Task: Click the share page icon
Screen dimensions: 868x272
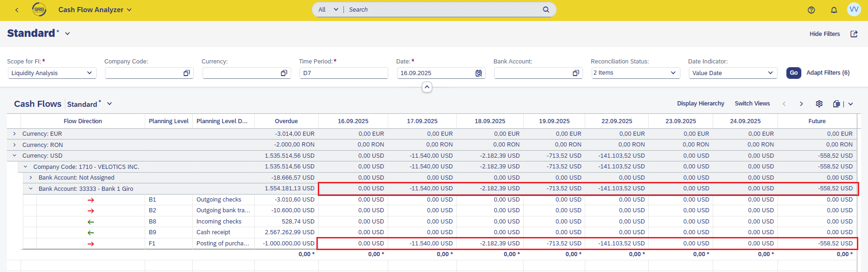Action: 854,34
